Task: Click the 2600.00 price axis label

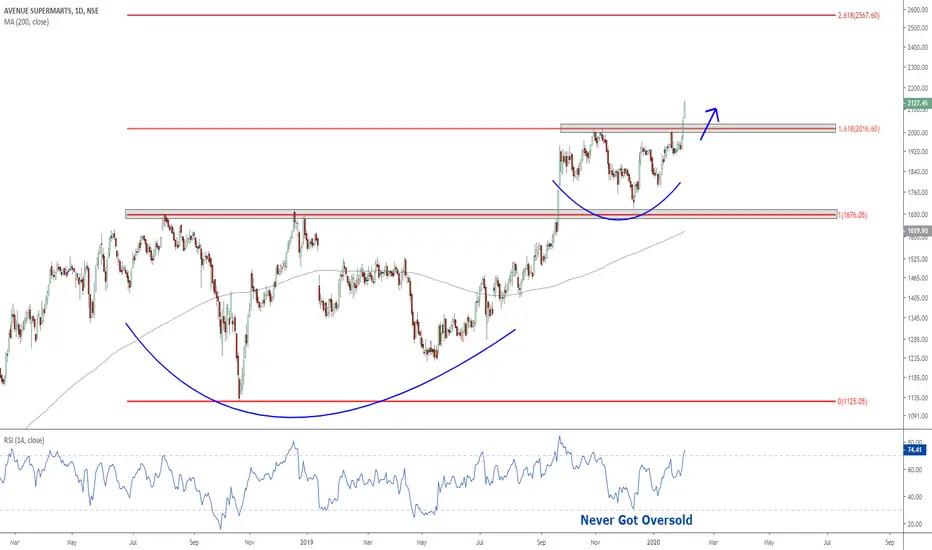Action: (918, 10)
